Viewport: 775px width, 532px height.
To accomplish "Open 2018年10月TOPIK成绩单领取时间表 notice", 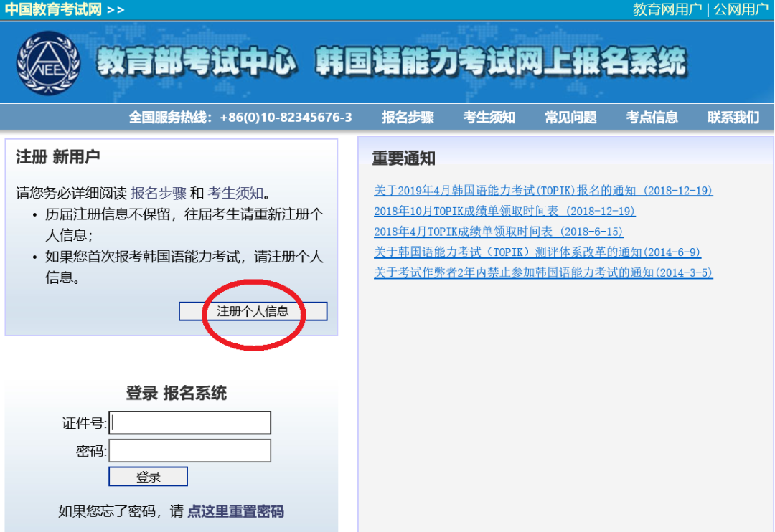I will (x=504, y=211).
